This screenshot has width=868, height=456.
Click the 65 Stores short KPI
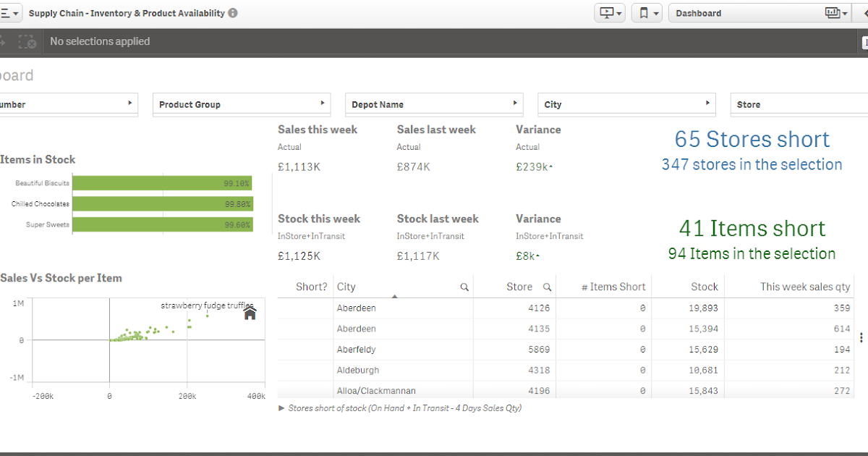[x=752, y=139]
